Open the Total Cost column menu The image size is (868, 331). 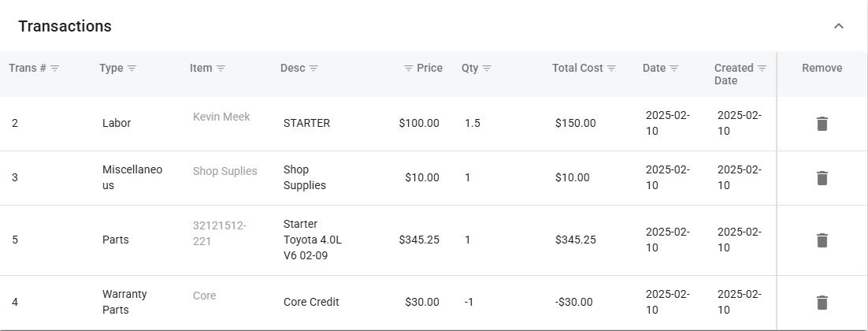click(611, 69)
